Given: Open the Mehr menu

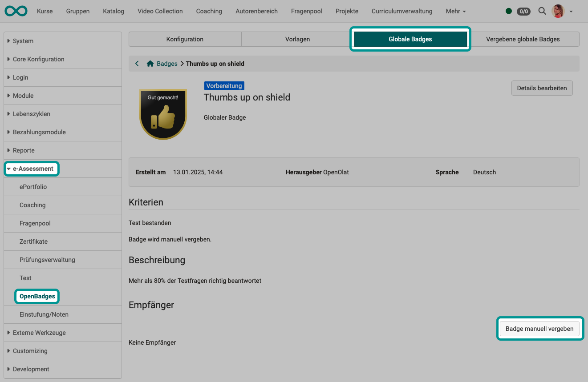Looking at the screenshot, I should 455,11.
